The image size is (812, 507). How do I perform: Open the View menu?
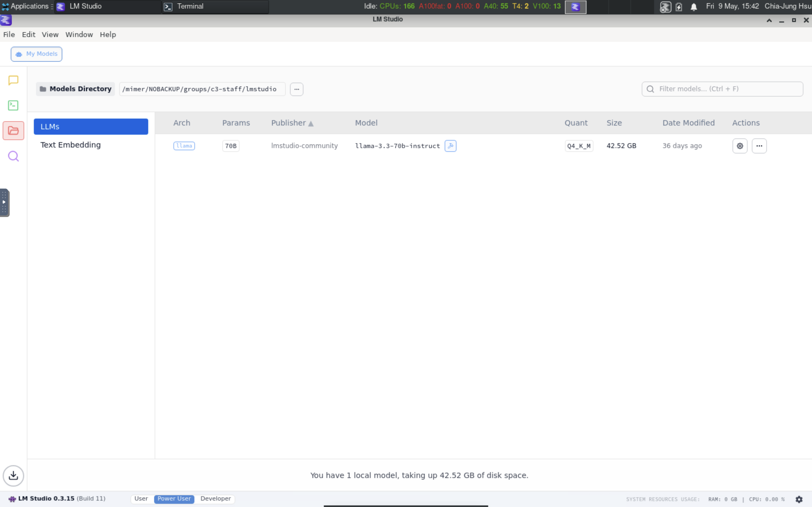tap(50, 35)
